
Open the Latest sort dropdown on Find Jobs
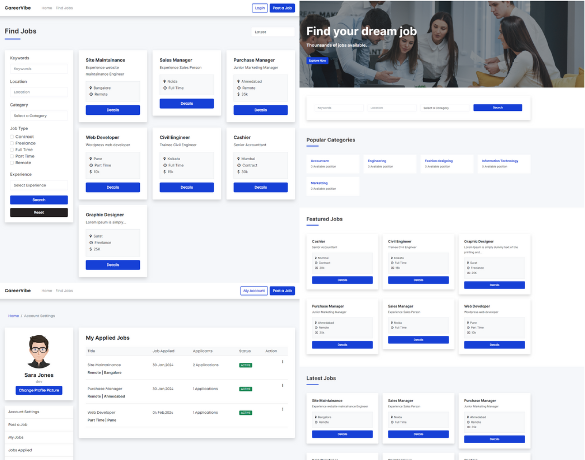[x=273, y=32]
